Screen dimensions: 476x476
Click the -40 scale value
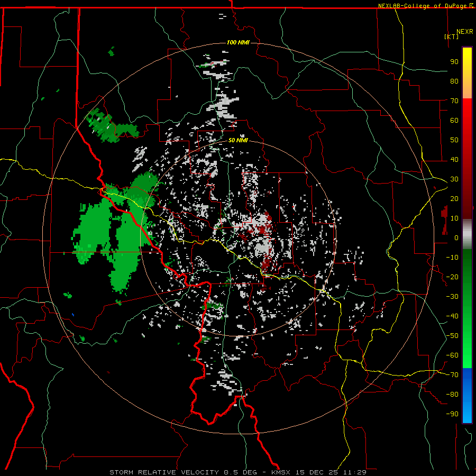click(452, 316)
